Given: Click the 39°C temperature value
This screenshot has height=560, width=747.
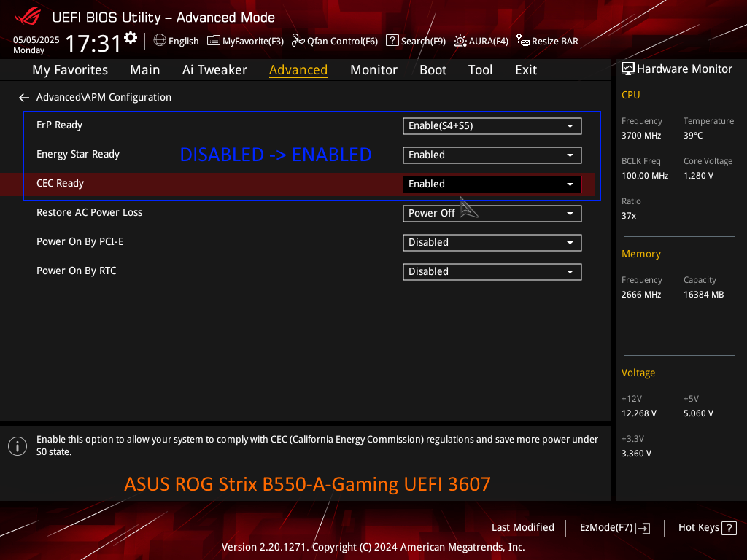Looking at the screenshot, I should (693, 136).
